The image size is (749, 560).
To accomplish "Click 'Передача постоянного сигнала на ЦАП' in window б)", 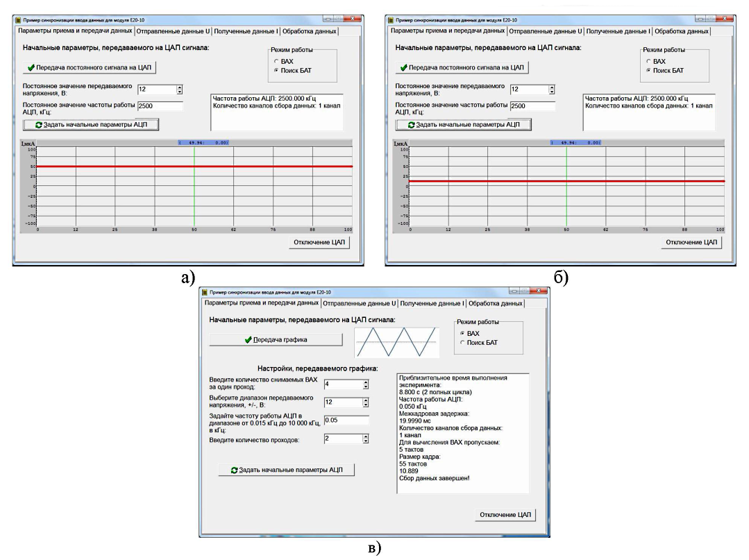I will point(462,67).
